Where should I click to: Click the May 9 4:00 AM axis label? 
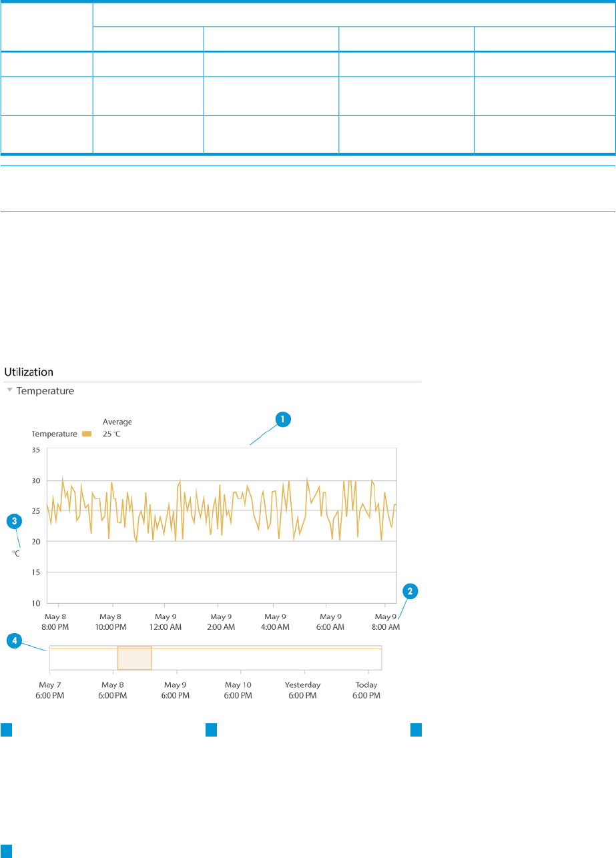point(275,622)
